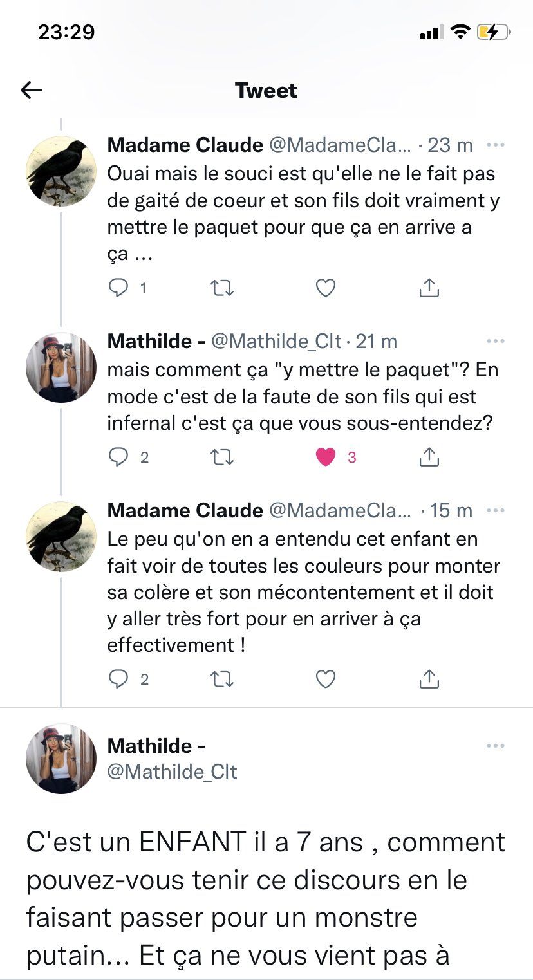Screen dimensions: 533x980
Task: Tap the back arrow in the header
Action: (x=32, y=91)
